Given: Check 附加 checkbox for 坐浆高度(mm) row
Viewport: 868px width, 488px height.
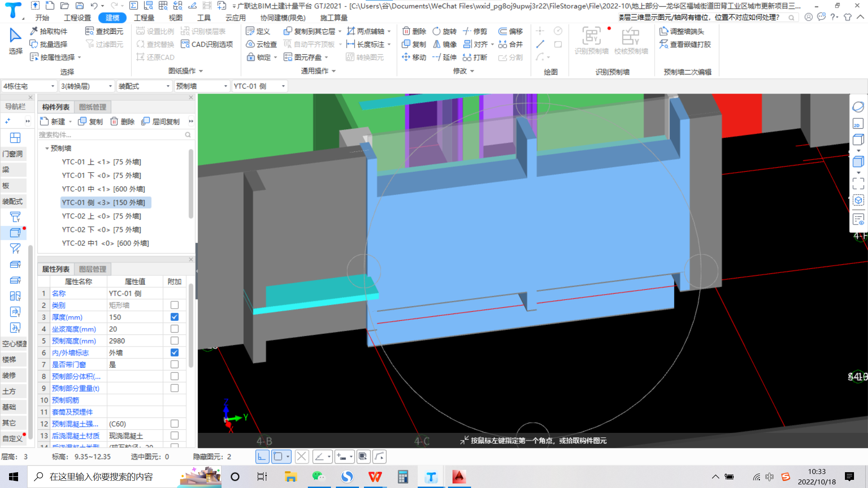Looking at the screenshot, I should click(175, 329).
